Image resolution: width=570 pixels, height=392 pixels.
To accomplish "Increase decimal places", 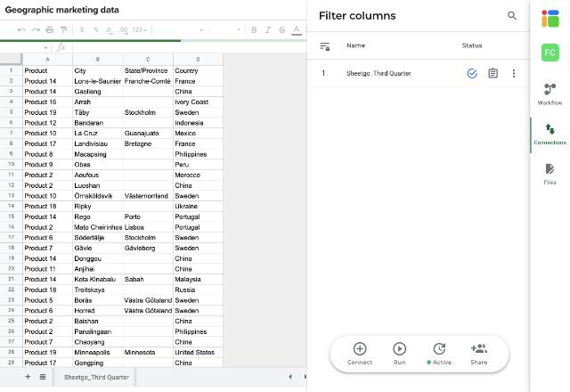I will pos(123,30).
